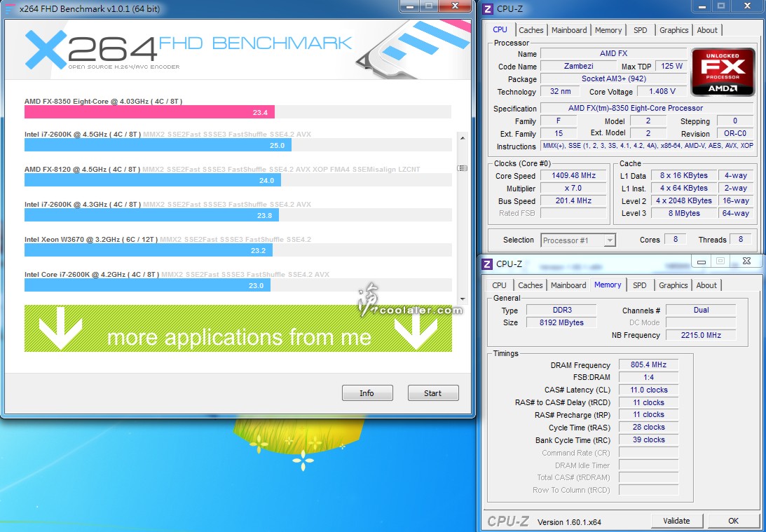766x532 pixels.
Task: Click the i7-2600K 4.3GHz bar showing 23.8
Action: (x=151, y=215)
